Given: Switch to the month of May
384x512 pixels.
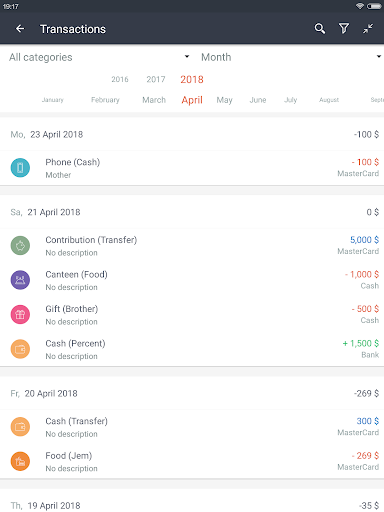Looking at the screenshot, I should pyautogui.click(x=224, y=100).
